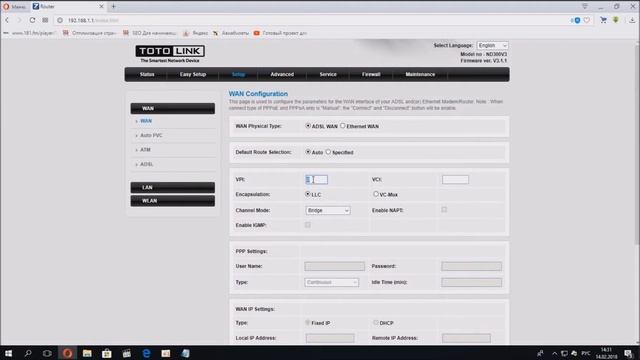Open the Channel Mode dropdown

tap(328, 210)
